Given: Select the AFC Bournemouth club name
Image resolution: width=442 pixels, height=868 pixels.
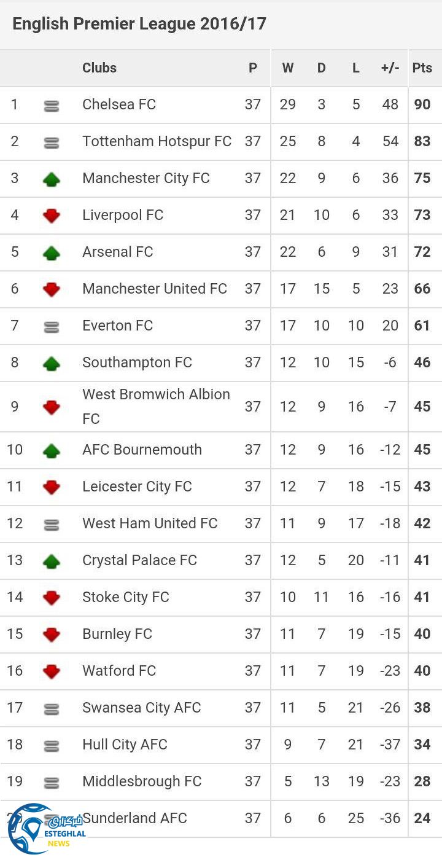Looking at the screenshot, I should point(142,450).
